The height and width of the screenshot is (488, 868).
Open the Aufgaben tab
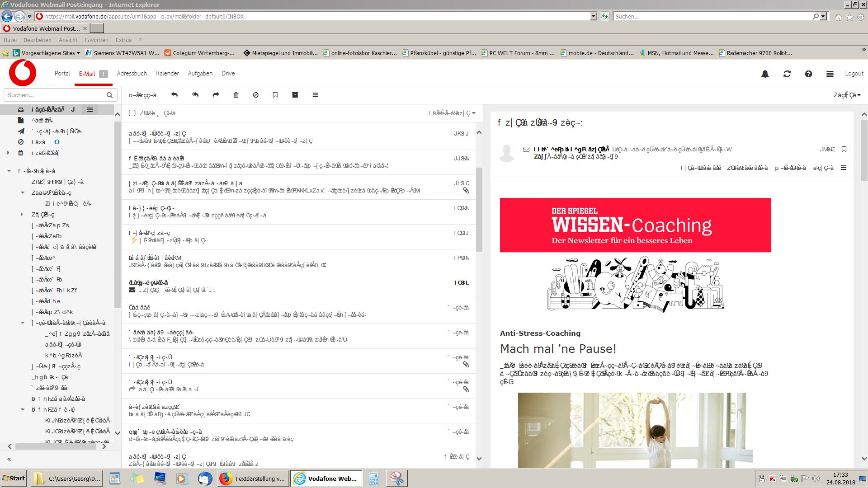pyautogui.click(x=200, y=73)
